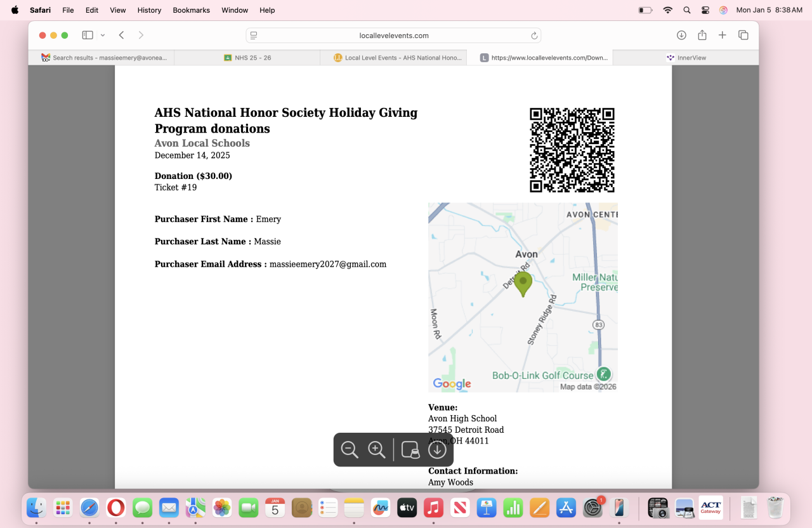Screen dimensions: 812x528
Task: Click the 37545 Detroit Road address
Action: coord(466,430)
